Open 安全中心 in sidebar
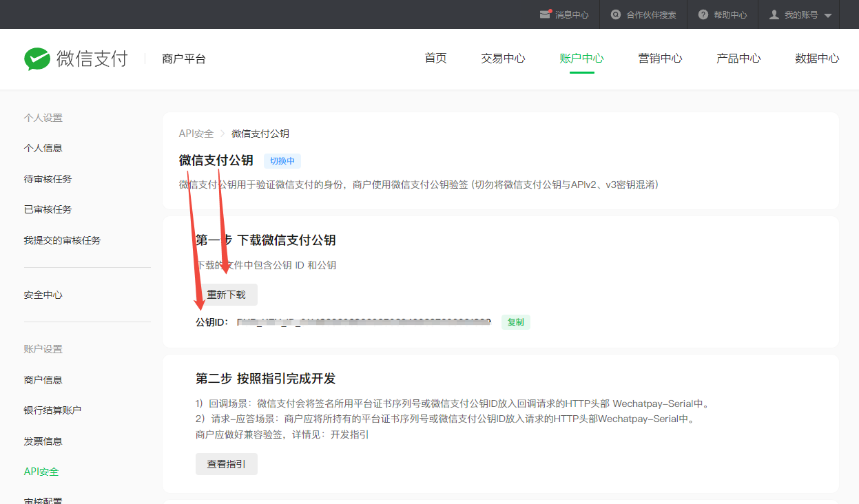The height and width of the screenshot is (504, 859). (43, 295)
